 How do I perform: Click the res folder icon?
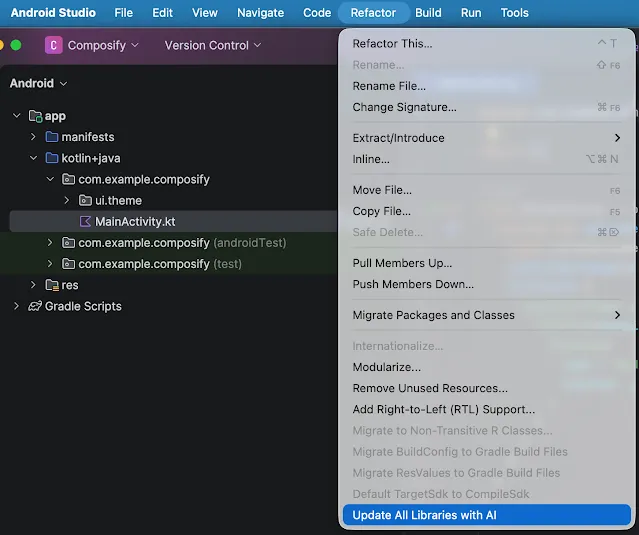[51, 285]
